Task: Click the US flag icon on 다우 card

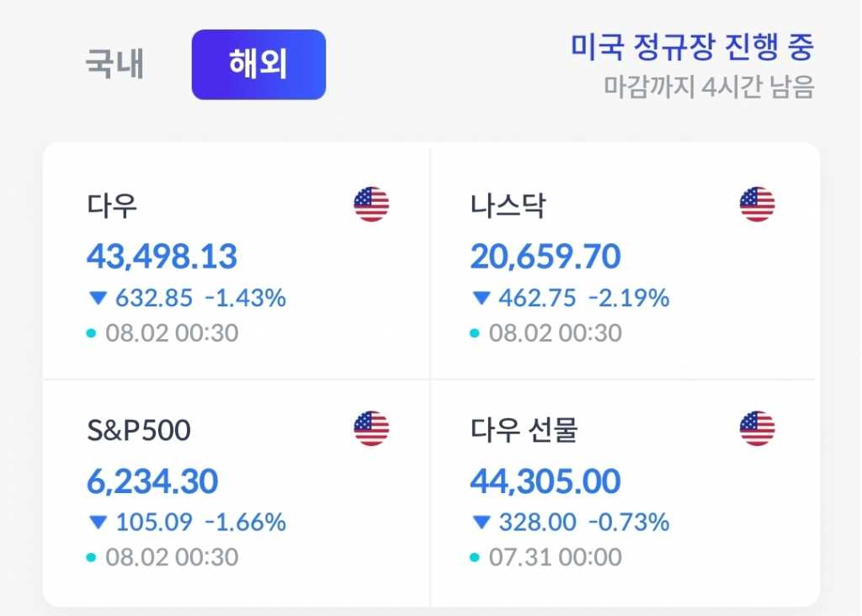Action: (x=371, y=204)
